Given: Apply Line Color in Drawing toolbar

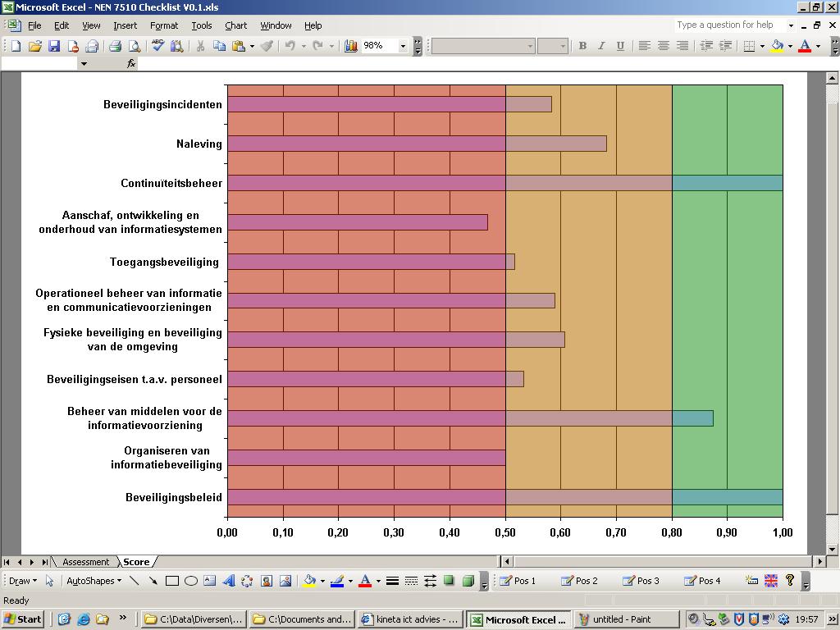Looking at the screenshot, I should [337, 581].
